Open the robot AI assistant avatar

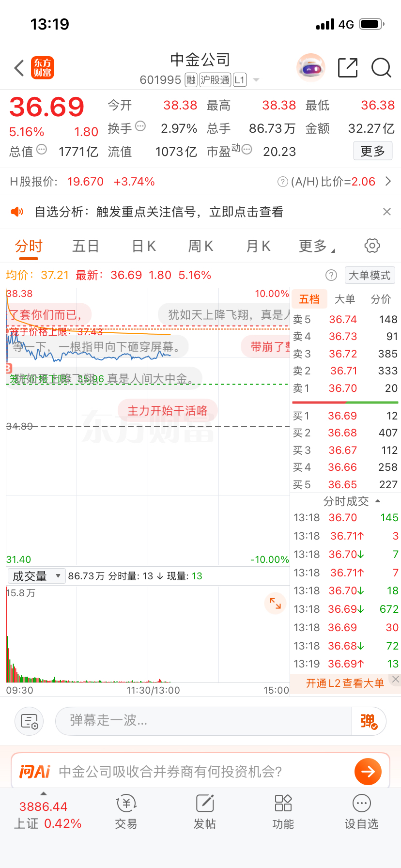tap(311, 68)
